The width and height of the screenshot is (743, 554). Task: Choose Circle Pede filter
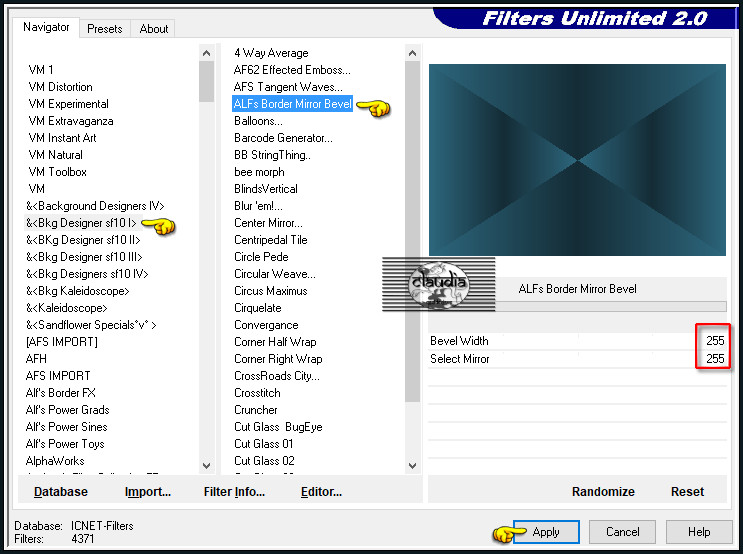click(x=261, y=257)
